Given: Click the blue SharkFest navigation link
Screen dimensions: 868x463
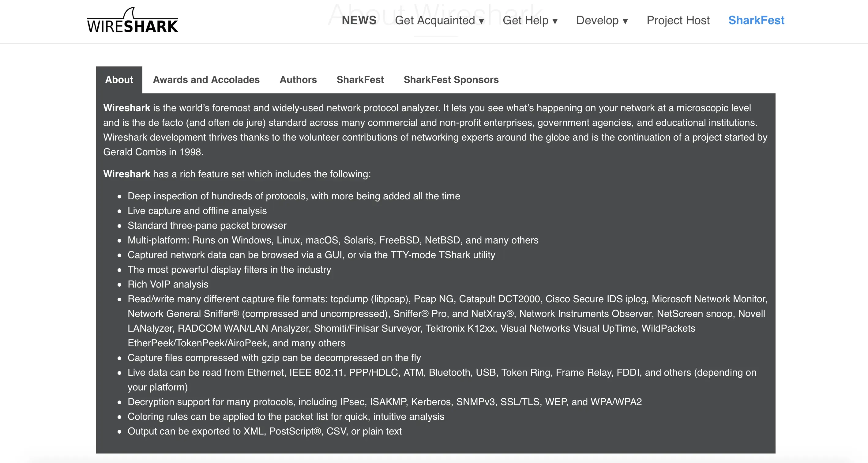Looking at the screenshot, I should (756, 21).
